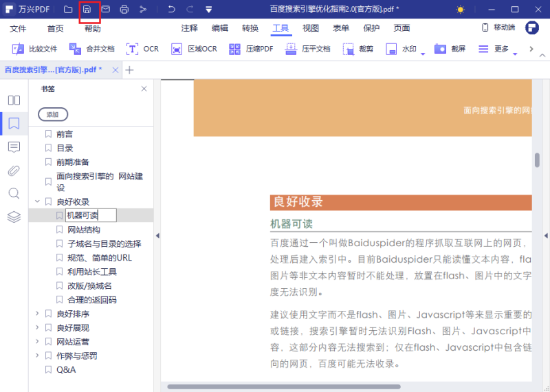Switch to the 编辑 tab
The height and width of the screenshot is (392, 550).
220,28
